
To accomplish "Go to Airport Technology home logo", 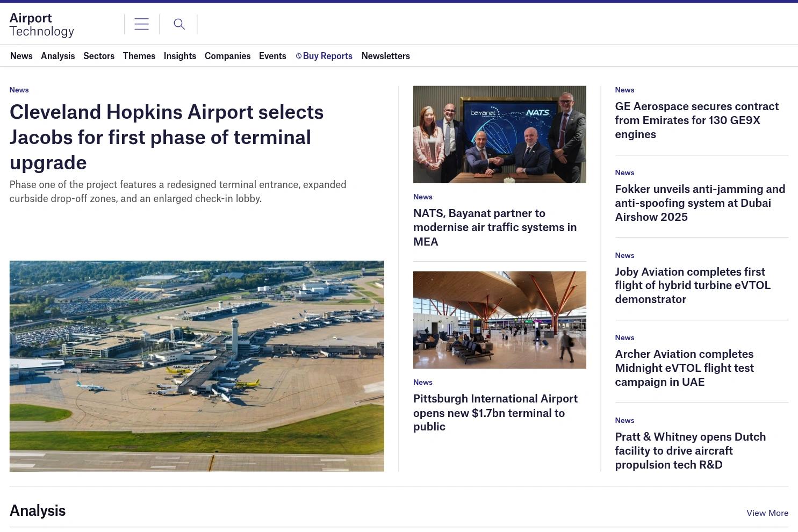I will [x=42, y=25].
